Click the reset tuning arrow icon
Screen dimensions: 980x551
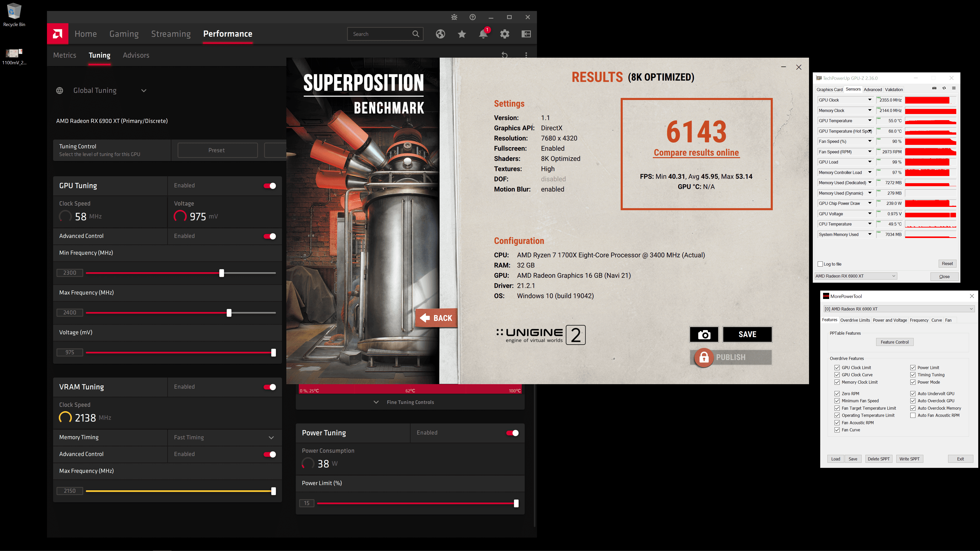click(x=505, y=55)
